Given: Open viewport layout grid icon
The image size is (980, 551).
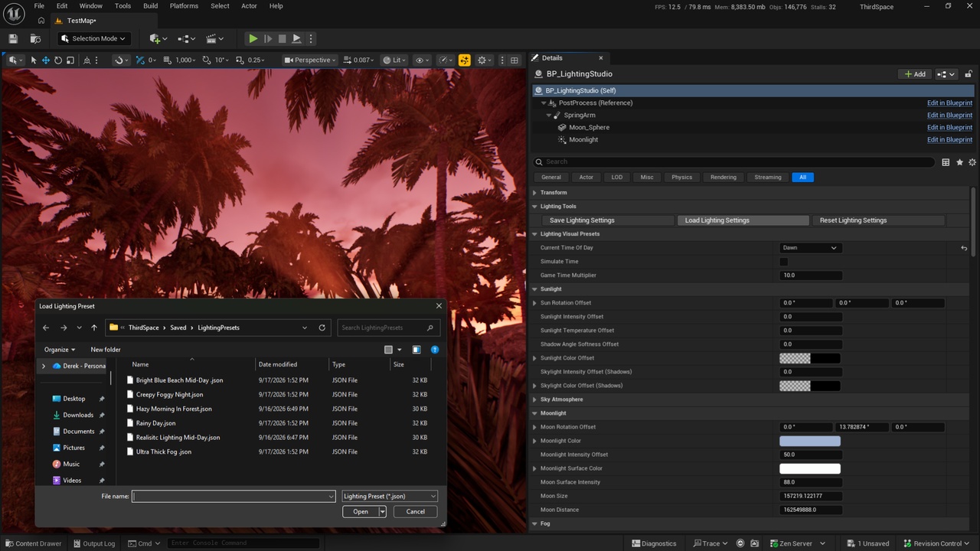Looking at the screenshot, I should coord(514,60).
